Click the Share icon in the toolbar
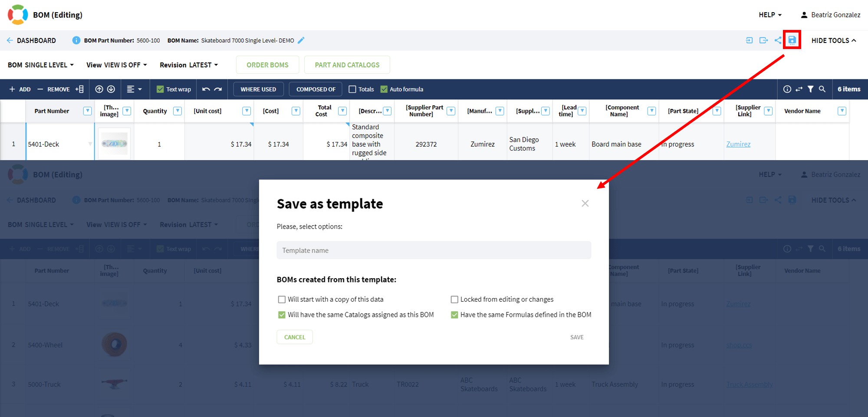Viewport: 868px width, 417px height. coord(778,40)
